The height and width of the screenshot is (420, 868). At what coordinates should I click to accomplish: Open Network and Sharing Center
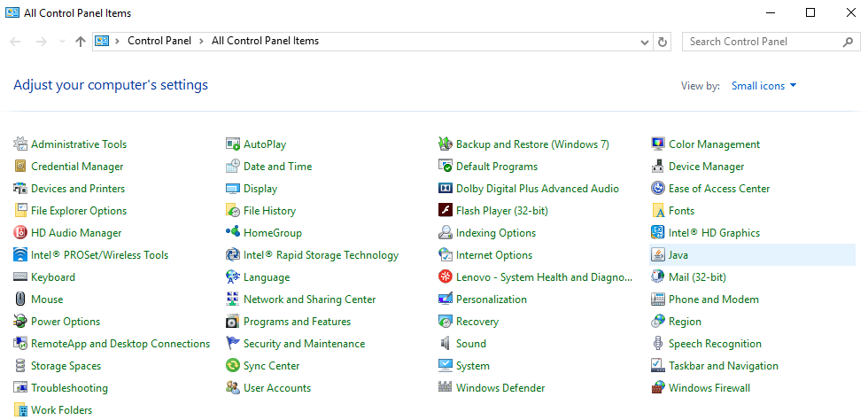309,299
